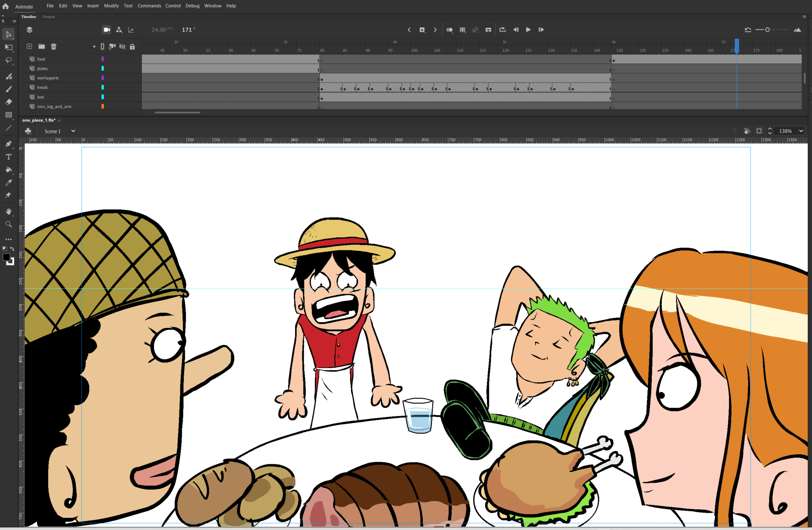Screen dimensions: 812x530
Task: Reset to default black and white colors
Action: (x=5, y=249)
